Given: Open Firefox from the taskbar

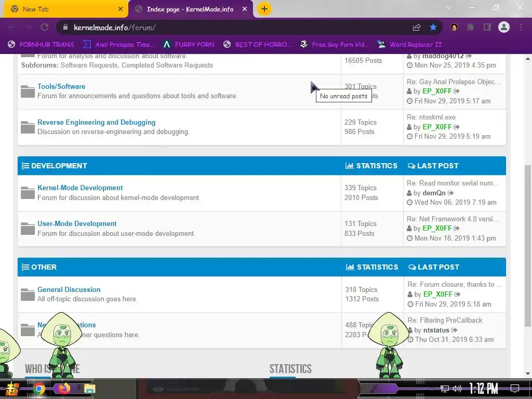Looking at the screenshot, I should point(64,389).
